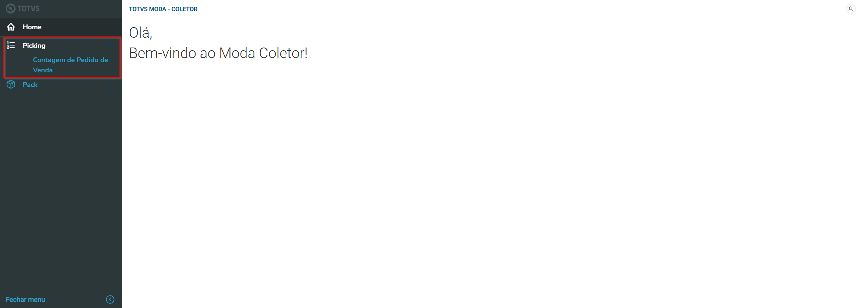The width and height of the screenshot is (868, 308).
Task: Click the word Venda in the Picking submenu
Action: coord(43,70)
